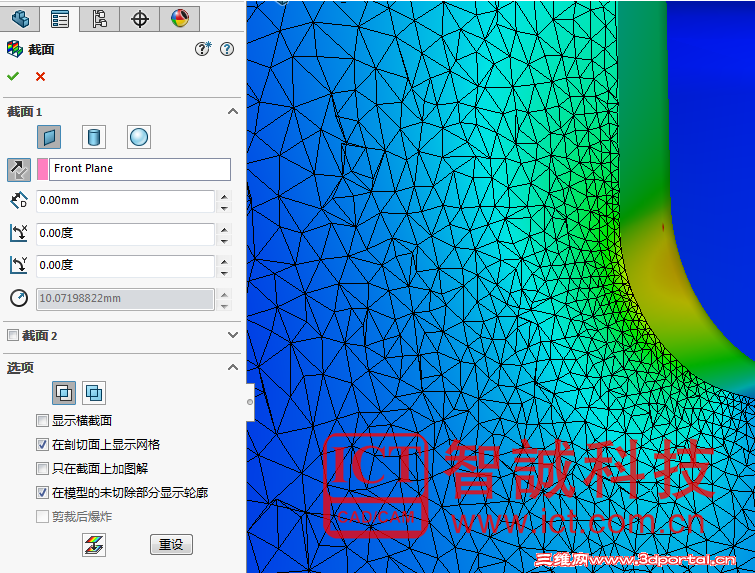Image resolution: width=755 pixels, height=573 pixels.
Task: Decrease the X rotation angle
Action: (x=224, y=240)
